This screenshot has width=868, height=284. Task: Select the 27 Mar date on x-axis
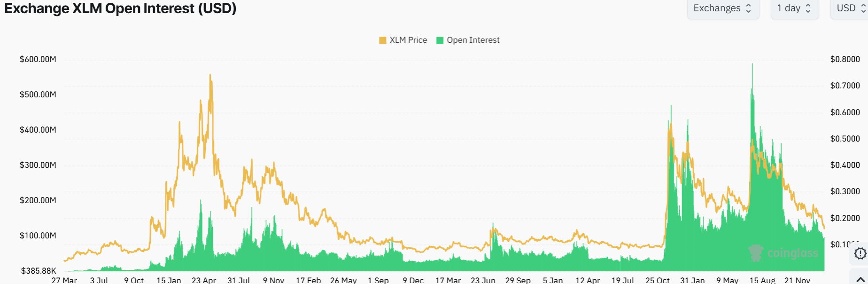pyautogui.click(x=64, y=280)
